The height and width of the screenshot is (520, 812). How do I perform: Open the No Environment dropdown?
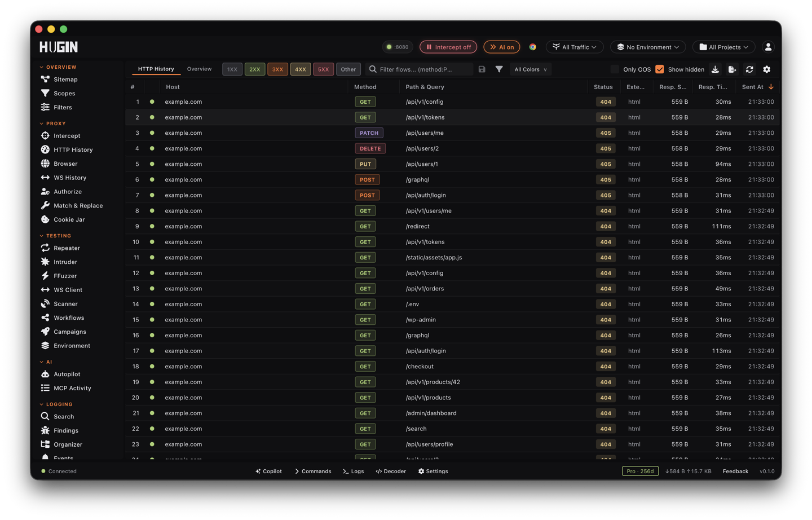[x=648, y=47]
